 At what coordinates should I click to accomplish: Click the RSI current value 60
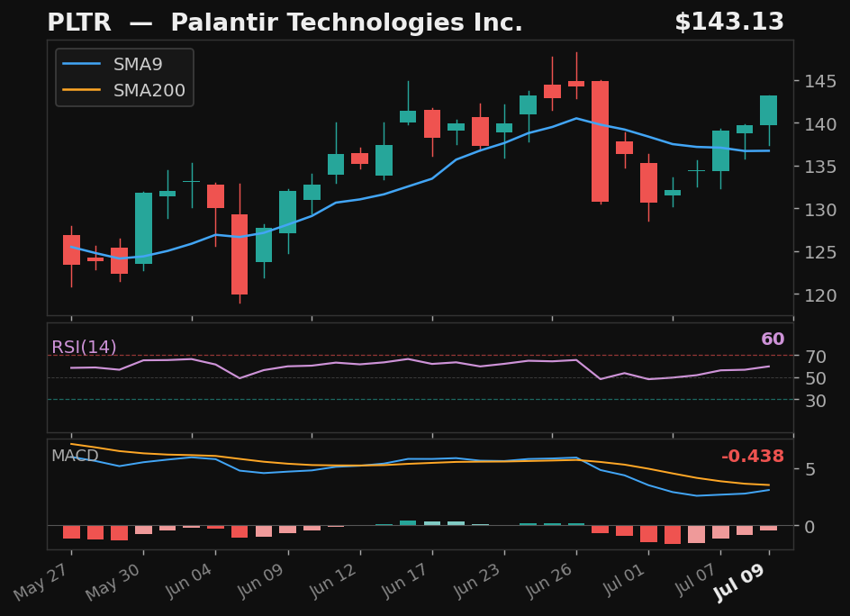pyautogui.click(x=773, y=339)
